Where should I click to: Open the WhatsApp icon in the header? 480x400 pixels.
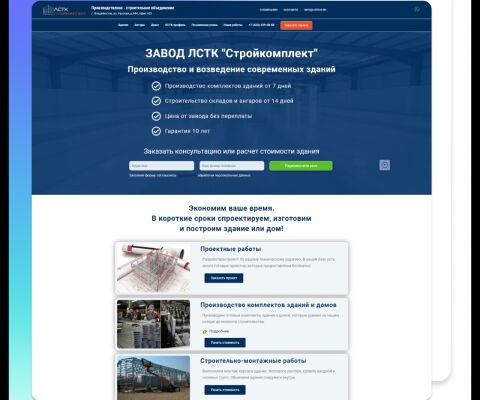coord(417,9)
